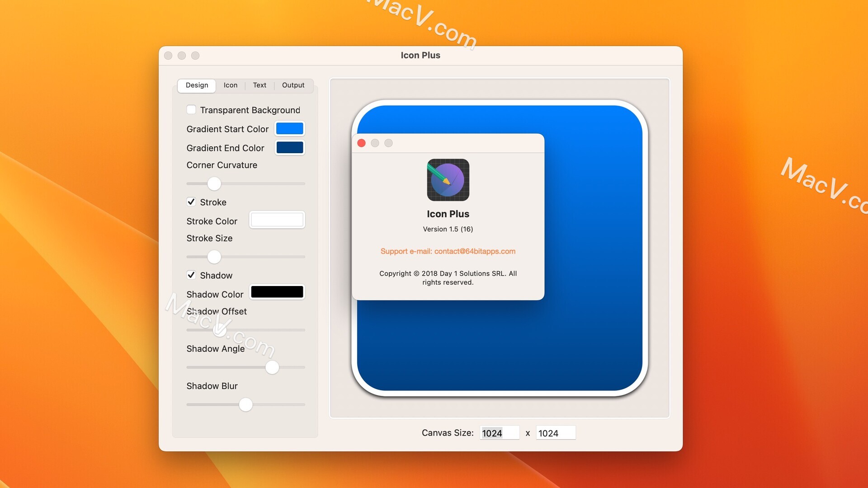The image size is (868, 488).
Task: Change the white Stroke Color swatch
Action: pos(277,220)
